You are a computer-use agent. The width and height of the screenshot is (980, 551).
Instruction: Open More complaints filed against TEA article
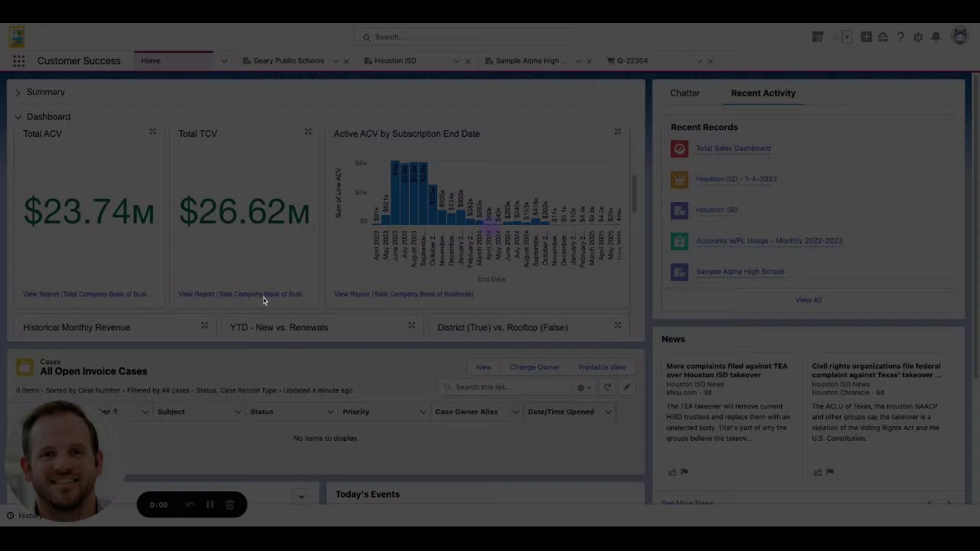click(727, 370)
